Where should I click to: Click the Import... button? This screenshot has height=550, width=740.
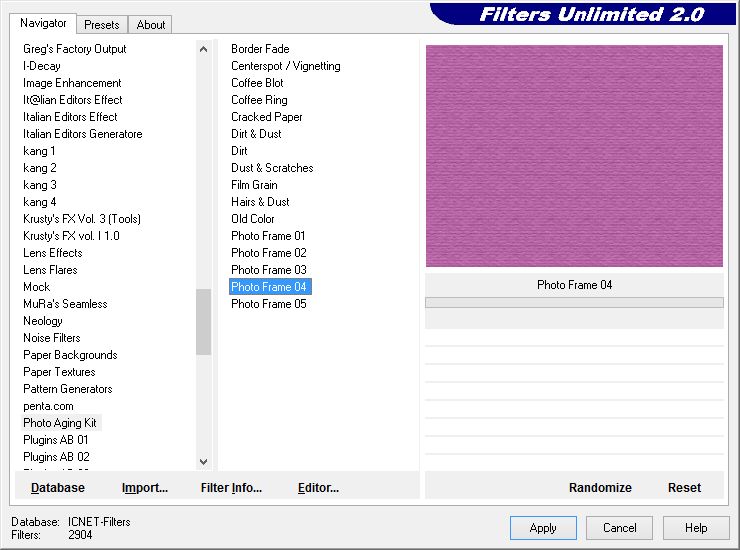(x=145, y=488)
